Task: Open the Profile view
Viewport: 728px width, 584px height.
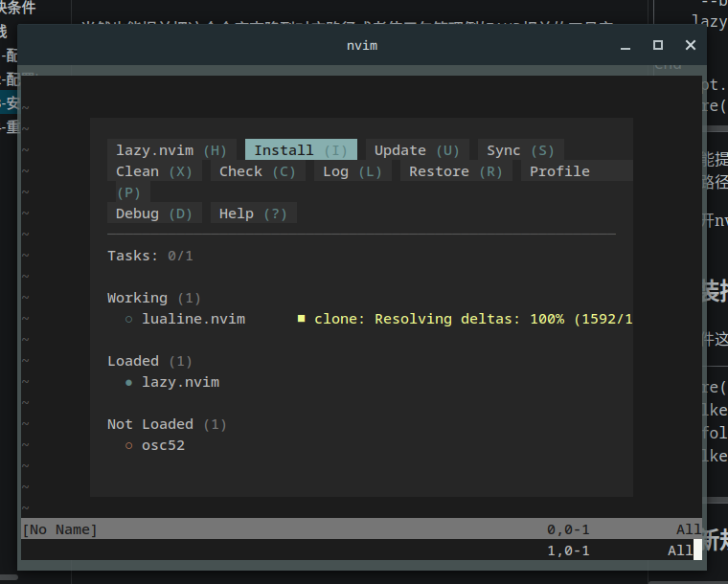Action: [x=559, y=171]
